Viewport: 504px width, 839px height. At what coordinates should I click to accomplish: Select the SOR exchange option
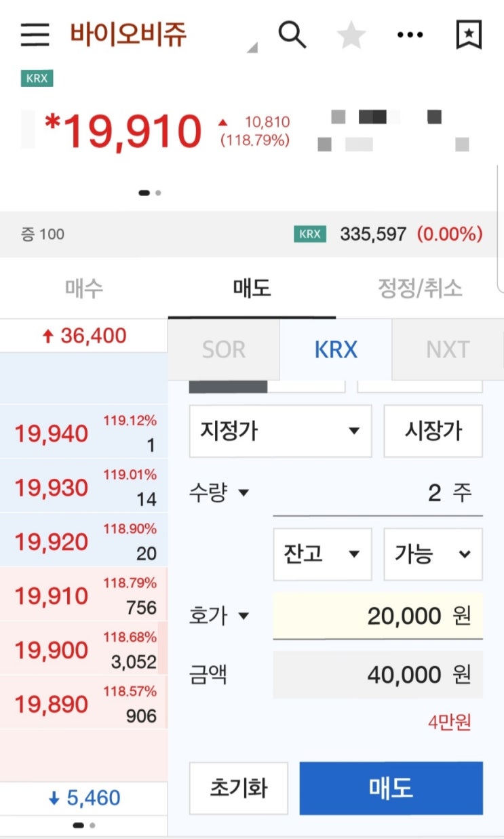[x=223, y=350]
